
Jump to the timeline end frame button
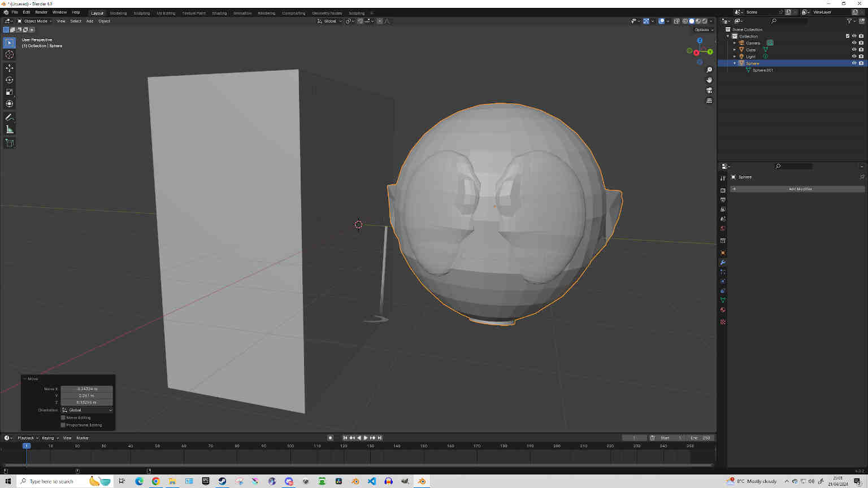click(380, 438)
